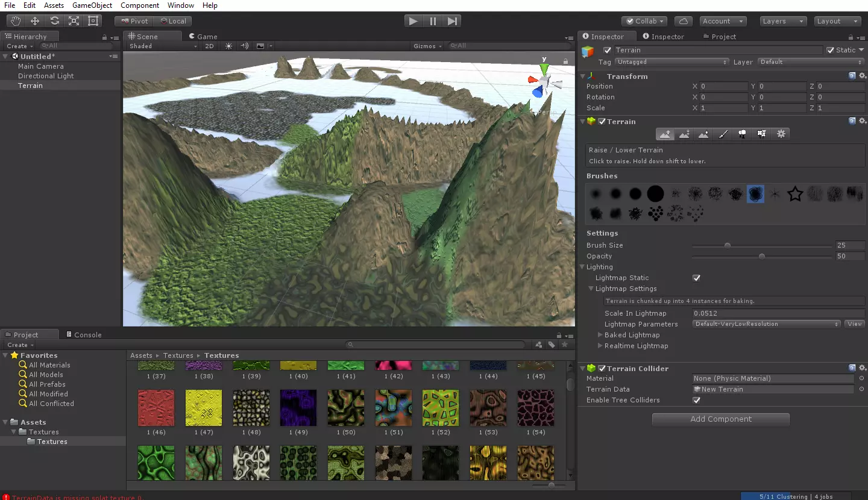Open the Collab dropdown
The width and height of the screenshot is (868, 500).
click(x=644, y=21)
